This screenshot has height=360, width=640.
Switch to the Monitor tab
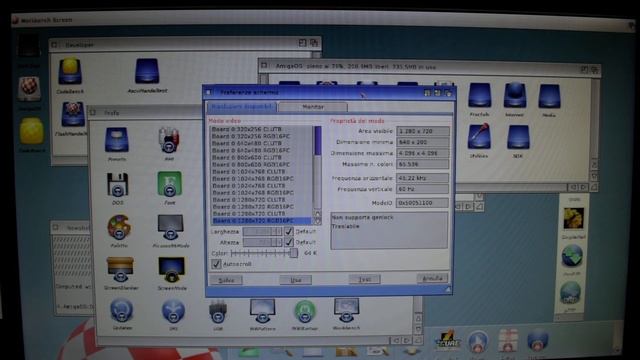(313, 107)
